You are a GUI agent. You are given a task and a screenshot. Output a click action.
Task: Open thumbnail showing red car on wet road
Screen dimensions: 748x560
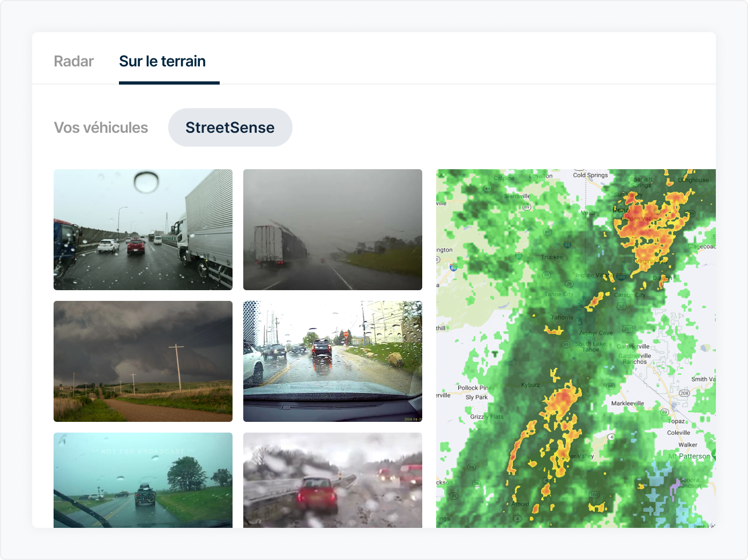(333, 480)
